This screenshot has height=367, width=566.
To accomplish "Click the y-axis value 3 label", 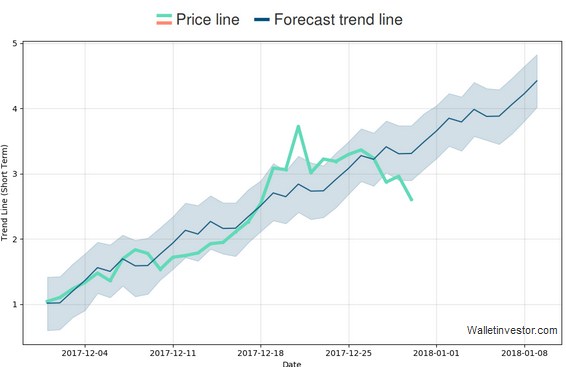I will point(15,174).
